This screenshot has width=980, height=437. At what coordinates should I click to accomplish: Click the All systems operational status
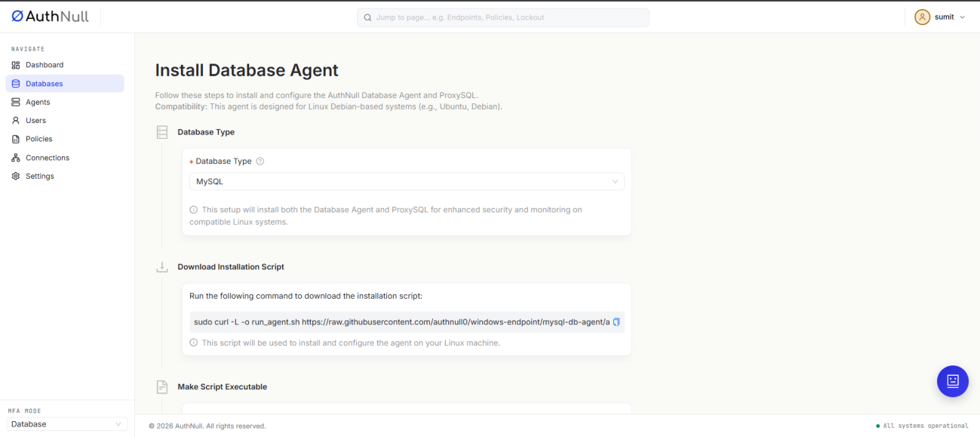(x=922, y=426)
